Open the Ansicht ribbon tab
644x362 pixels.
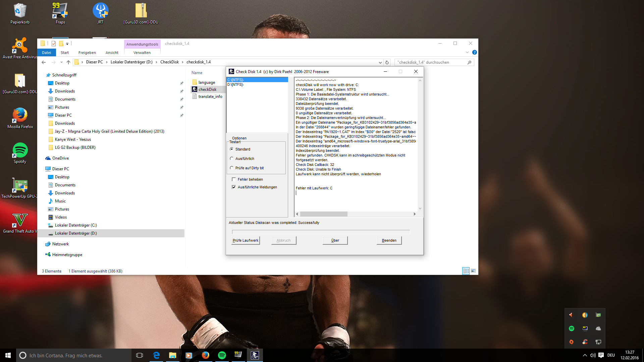click(112, 53)
